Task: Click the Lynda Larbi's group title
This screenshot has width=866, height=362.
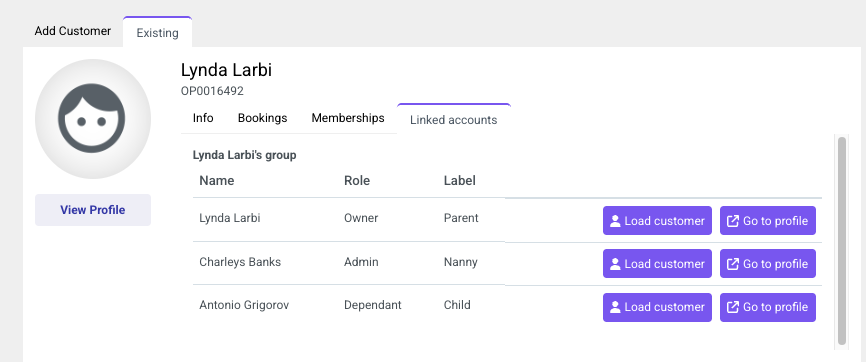Action: [x=245, y=155]
